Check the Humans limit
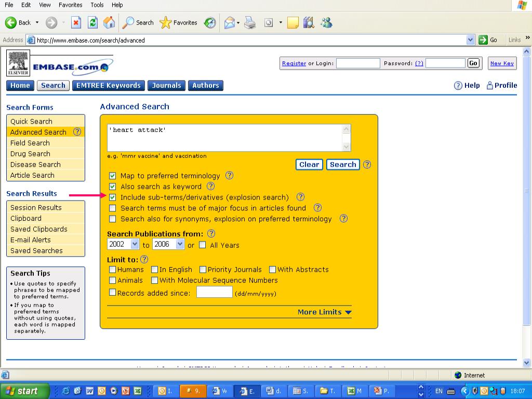The height and width of the screenshot is (399, 532). 112,270
